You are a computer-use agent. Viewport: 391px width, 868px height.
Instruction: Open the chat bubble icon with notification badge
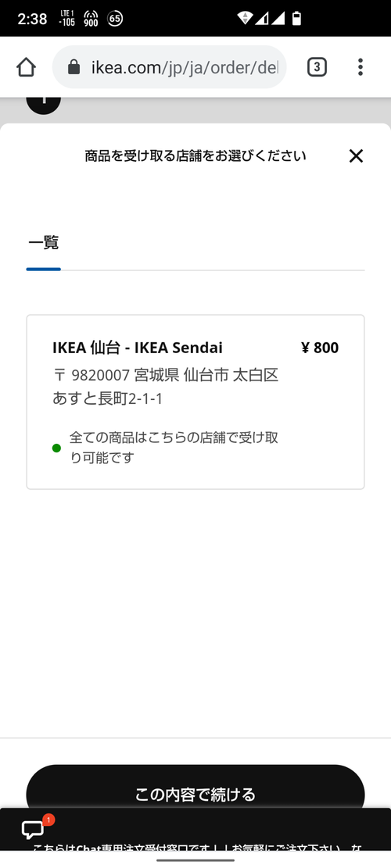click(33, 829)
